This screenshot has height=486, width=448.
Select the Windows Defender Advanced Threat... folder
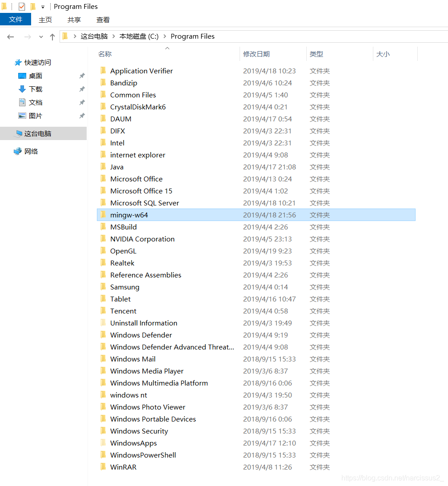(172, 347)
